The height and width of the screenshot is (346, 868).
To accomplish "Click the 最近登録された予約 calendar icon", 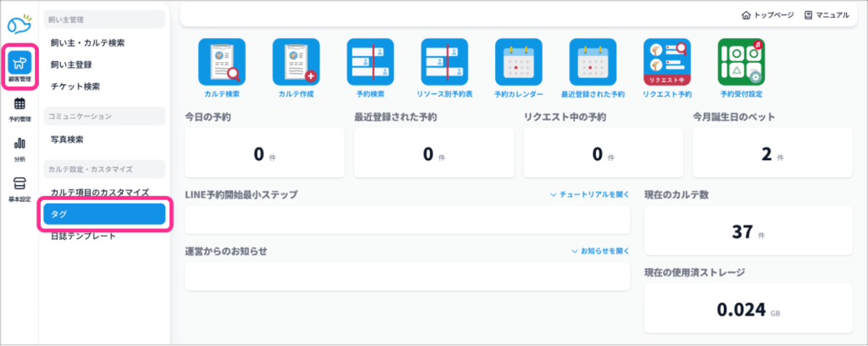I will (x=593, y=63).
